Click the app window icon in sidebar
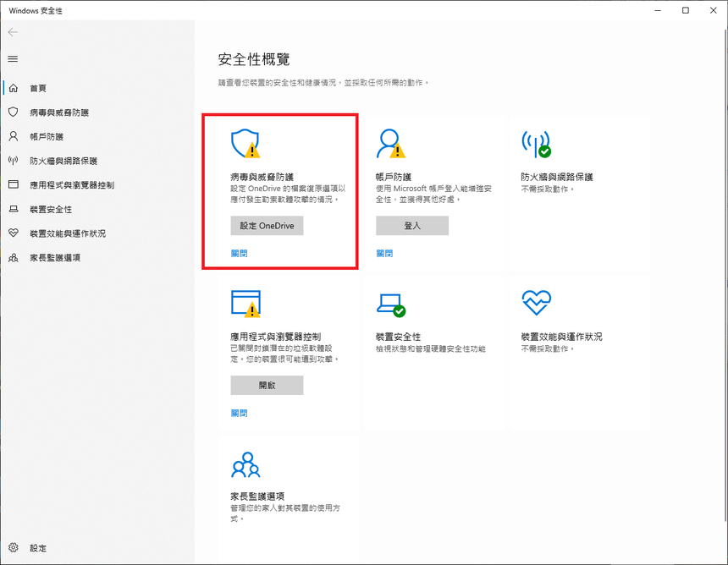Viewport: 728px width, 565px height. 14,184
